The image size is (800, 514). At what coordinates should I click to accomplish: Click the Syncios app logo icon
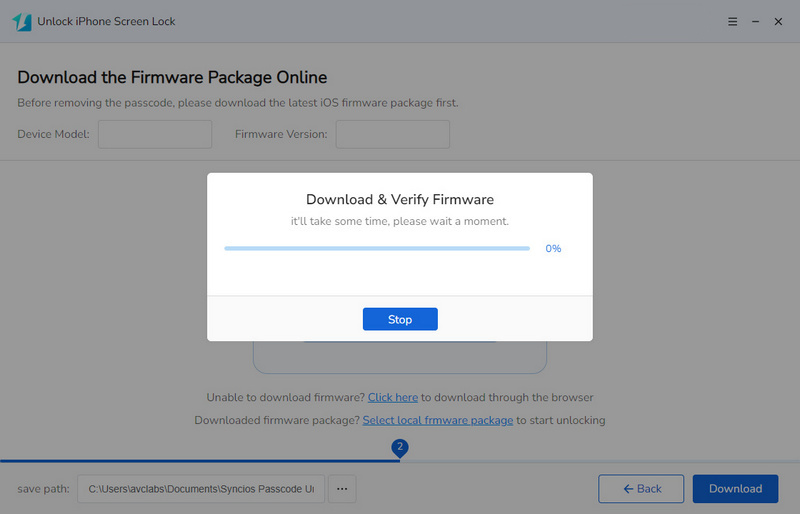(21, 21)
